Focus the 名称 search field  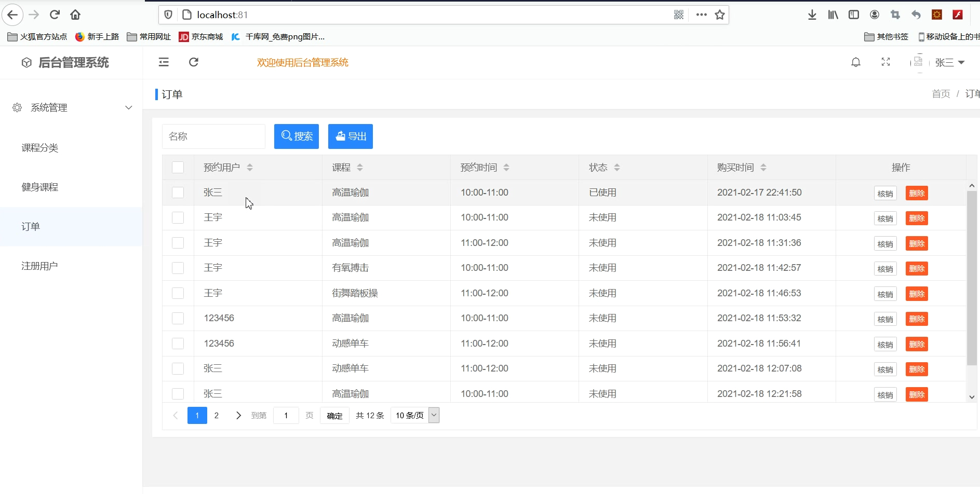tap(213, 136)
